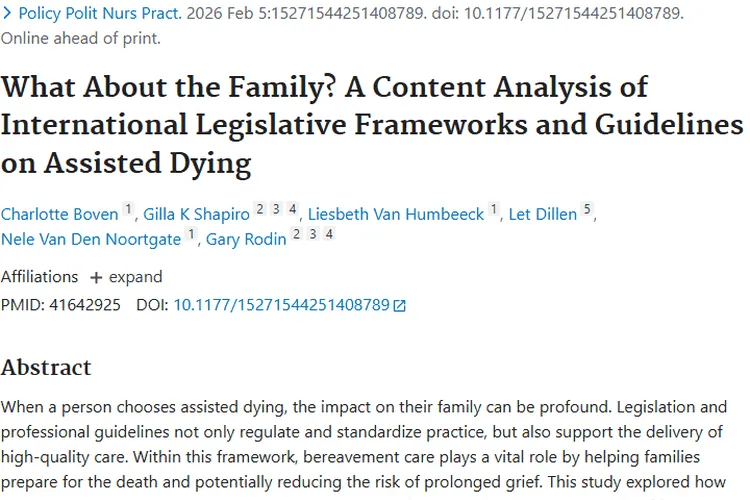Viewport: 750px width, 500px height.
Task: Click author Gary Rodin's name
Action: tap(246, 240)
